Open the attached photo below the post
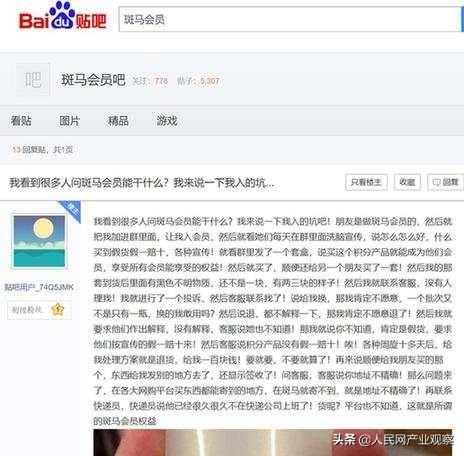 click(273, 442)
